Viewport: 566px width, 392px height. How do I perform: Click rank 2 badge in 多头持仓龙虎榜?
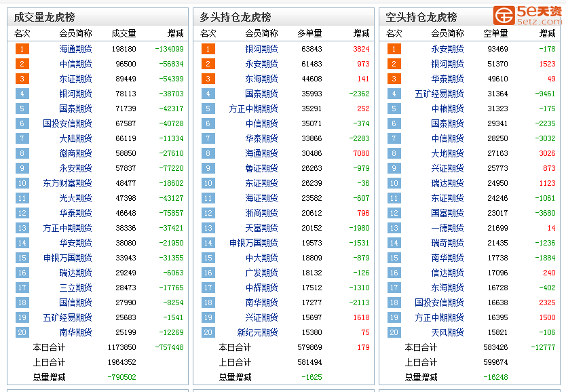click(208, 64)
